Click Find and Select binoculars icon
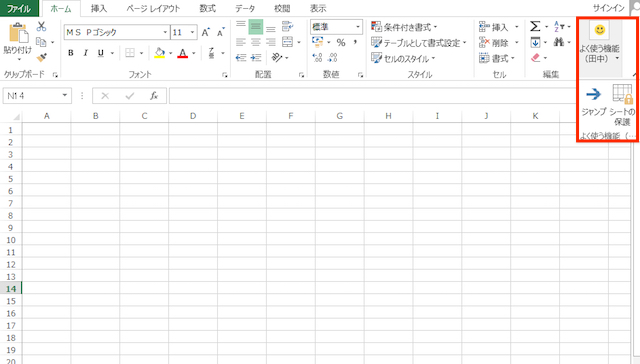 click(x=559, y=42)
